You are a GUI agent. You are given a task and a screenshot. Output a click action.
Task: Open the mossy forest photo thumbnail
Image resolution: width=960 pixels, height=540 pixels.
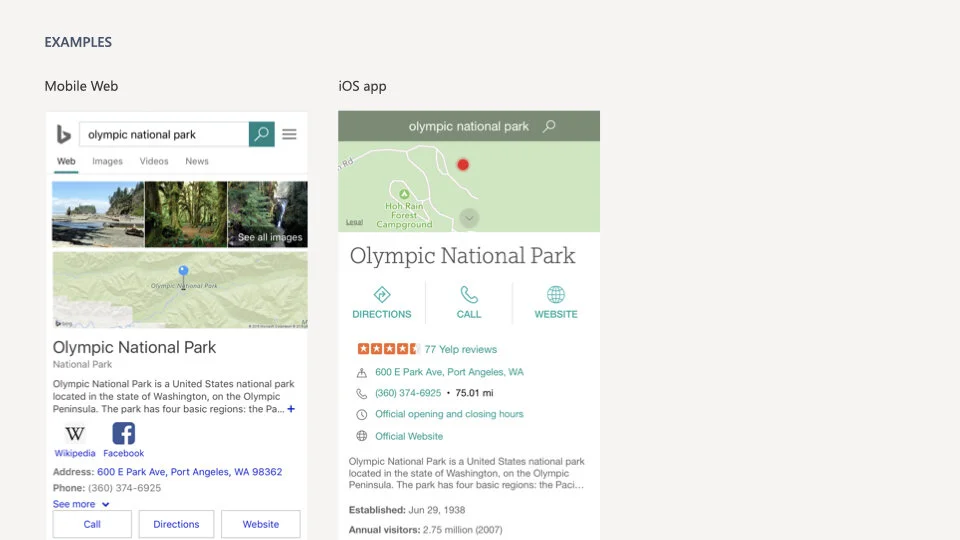186,214
